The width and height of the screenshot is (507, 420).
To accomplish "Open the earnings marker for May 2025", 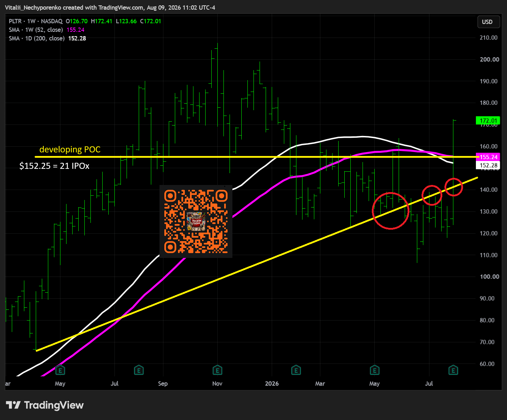I will click(60, 370).
